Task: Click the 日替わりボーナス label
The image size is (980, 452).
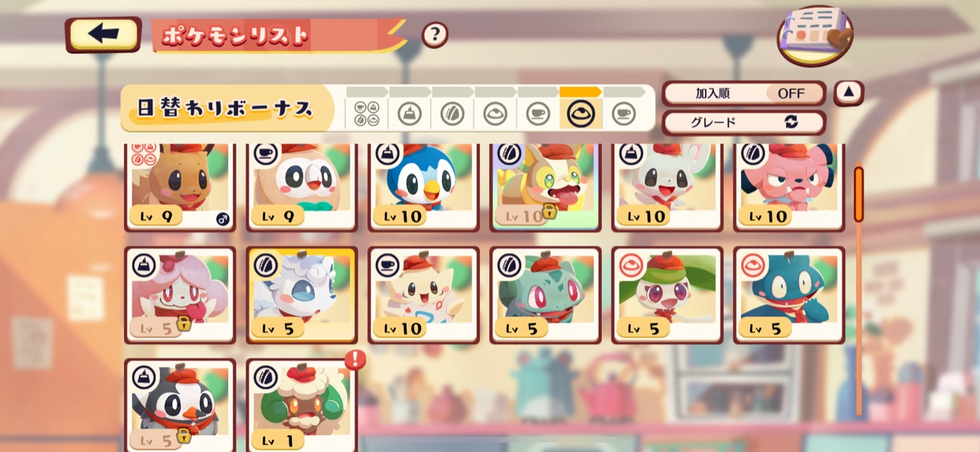Action: [x=227, y=109]
